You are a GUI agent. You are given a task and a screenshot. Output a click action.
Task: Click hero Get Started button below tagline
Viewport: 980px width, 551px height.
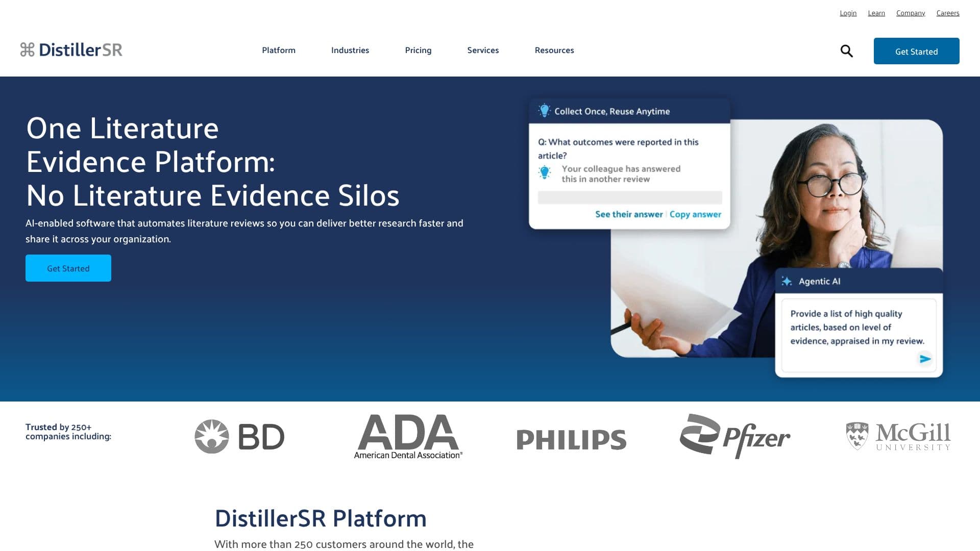click(x=68, y=268)
